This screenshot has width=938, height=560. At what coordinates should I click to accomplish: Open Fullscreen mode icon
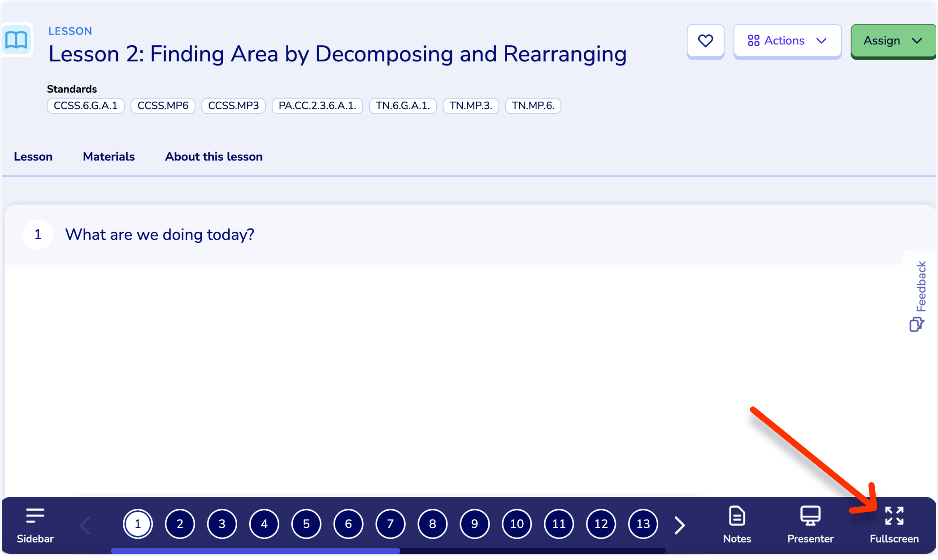894,516
